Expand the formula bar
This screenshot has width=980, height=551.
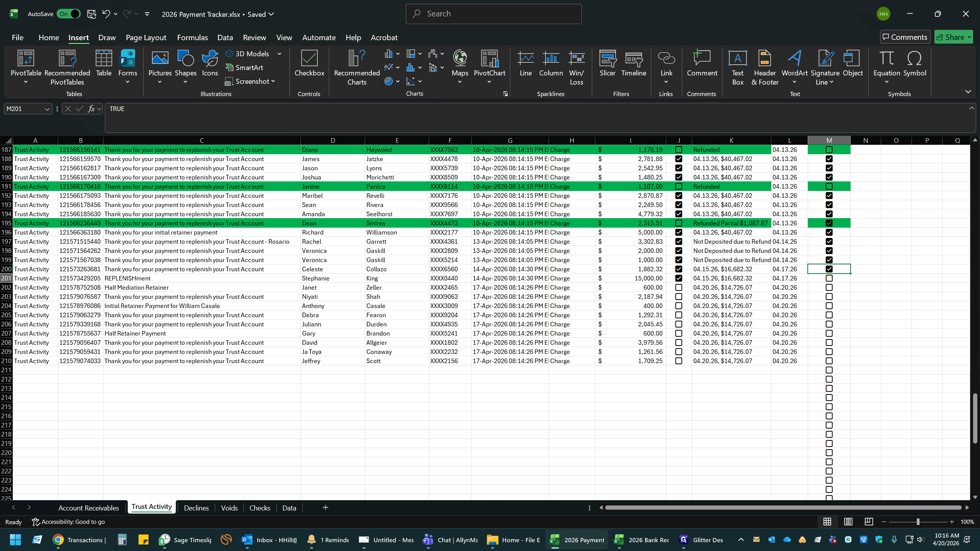(x=972, y=108)
